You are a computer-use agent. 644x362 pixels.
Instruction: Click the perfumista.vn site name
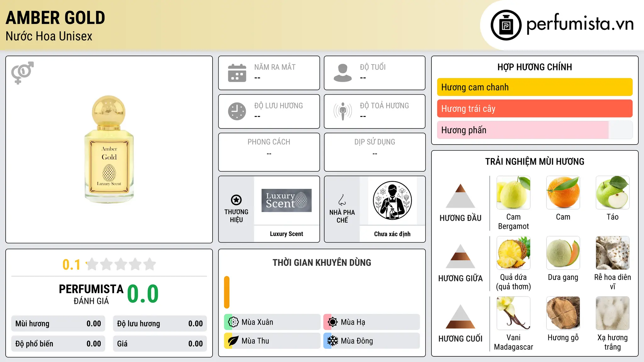click(x=580, y=24)
